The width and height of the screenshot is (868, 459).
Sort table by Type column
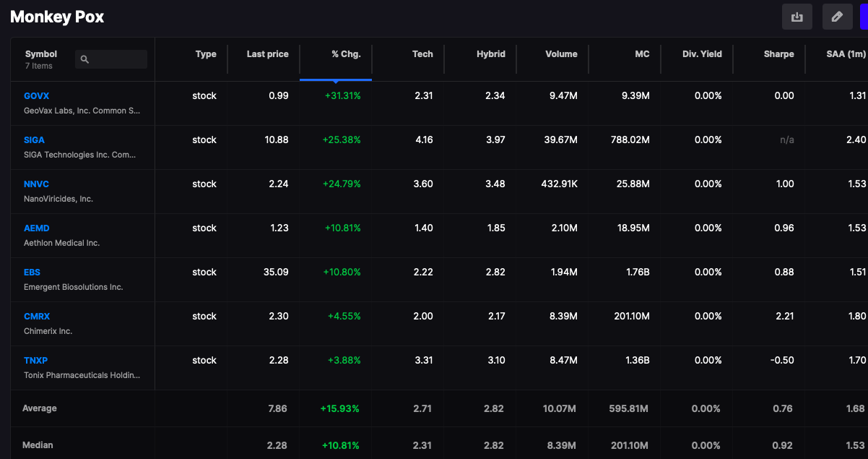tap(206, 54)
